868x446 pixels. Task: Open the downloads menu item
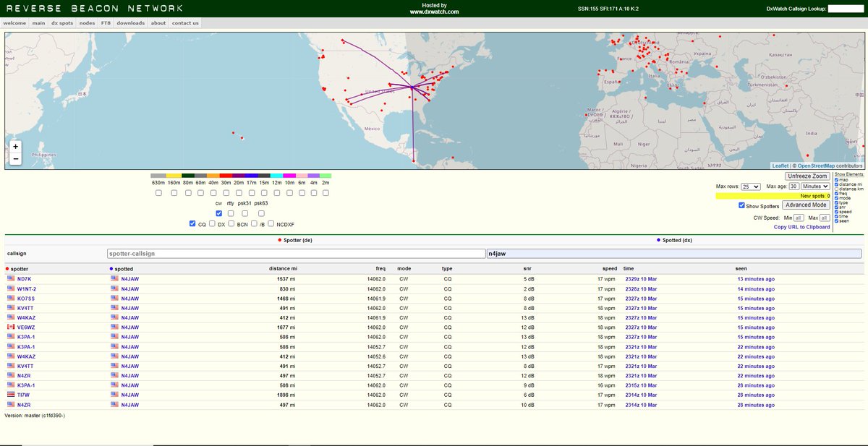[131, 23]
